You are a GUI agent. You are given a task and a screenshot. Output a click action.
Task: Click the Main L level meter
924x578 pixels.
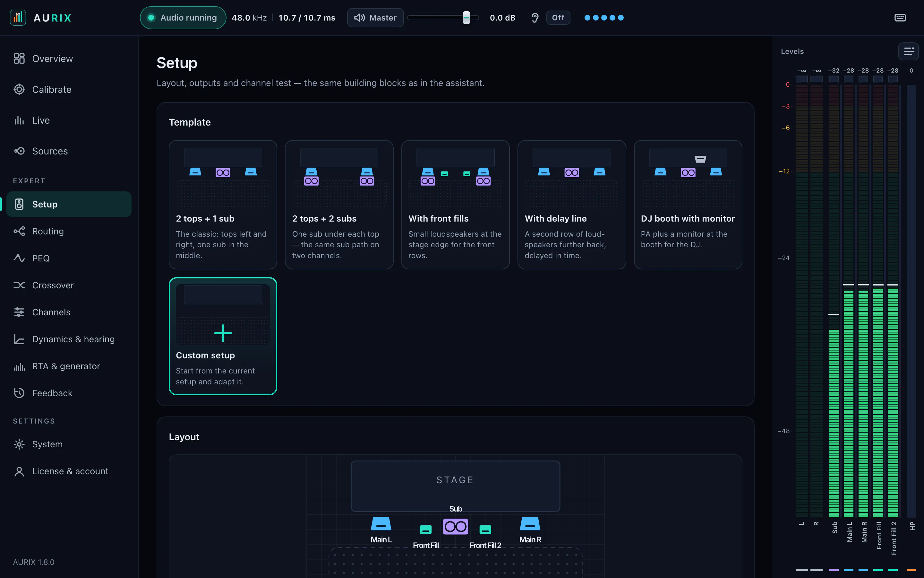(x=848, y=301)
